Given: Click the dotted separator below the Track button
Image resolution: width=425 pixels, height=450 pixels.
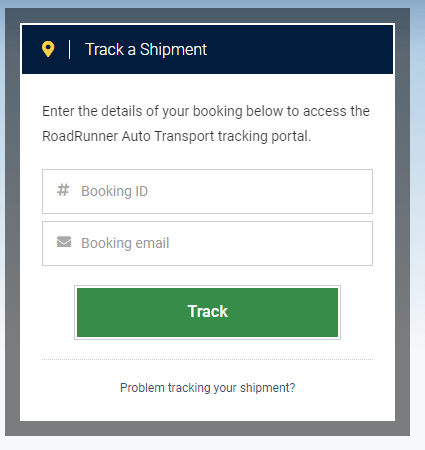Looking at the screenshot, I should click(x=207, y=360).
